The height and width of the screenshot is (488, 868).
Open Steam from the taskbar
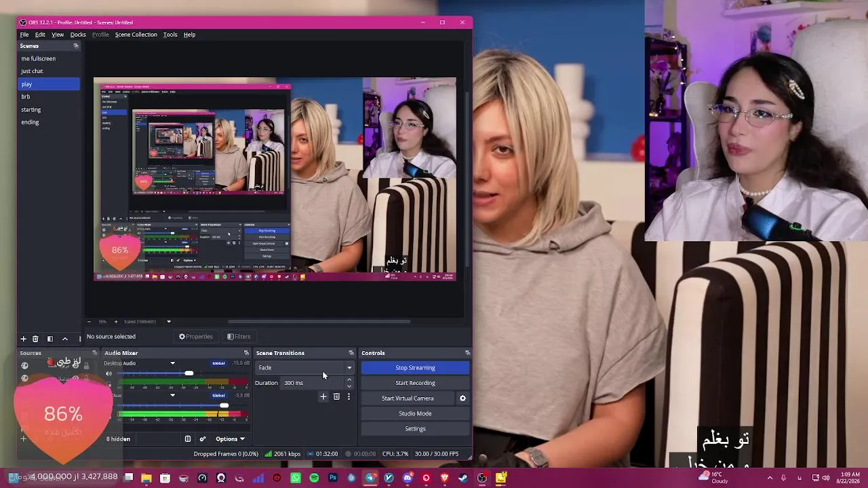click(463, 479)
